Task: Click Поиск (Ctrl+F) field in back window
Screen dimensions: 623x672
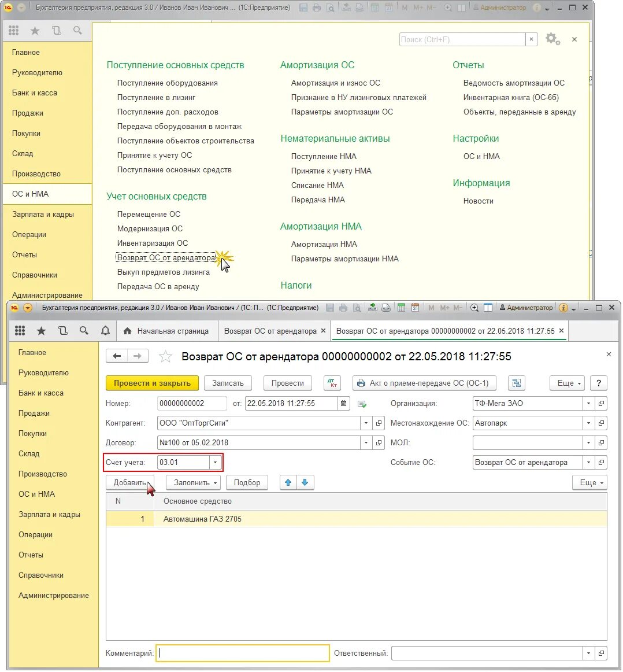Action: point(462,39)
